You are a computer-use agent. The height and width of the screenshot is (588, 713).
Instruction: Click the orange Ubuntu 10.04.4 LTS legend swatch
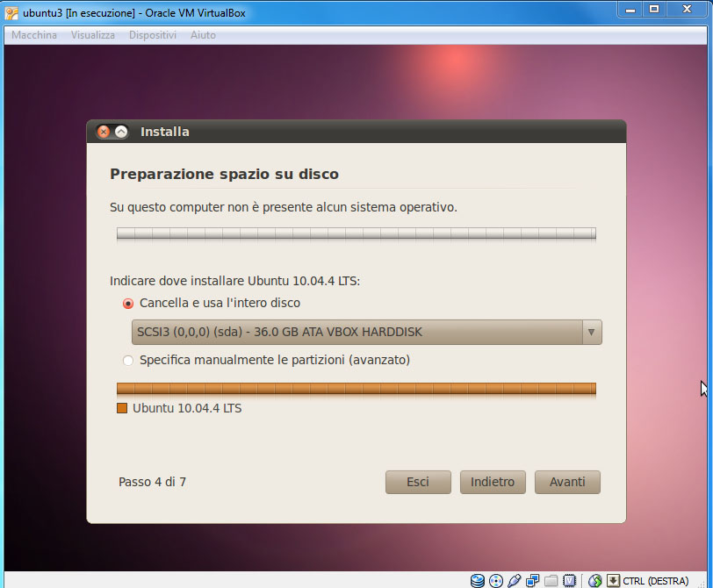(122, 408)
